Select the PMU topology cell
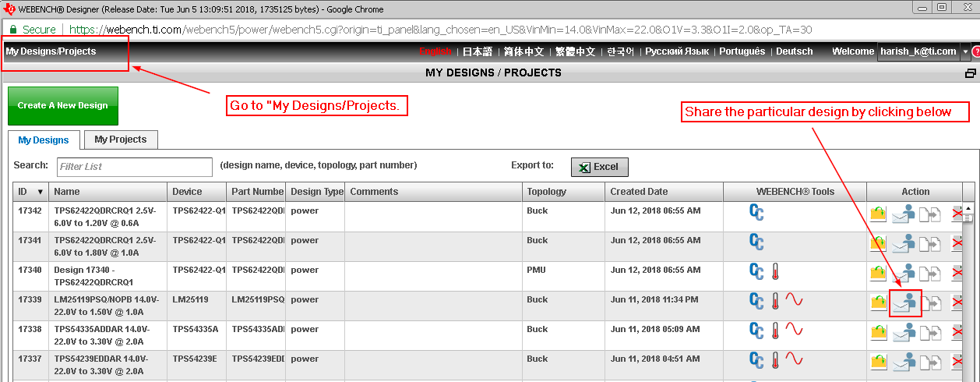The width and height of the screenshot is (980, 382). coord(563,276)
